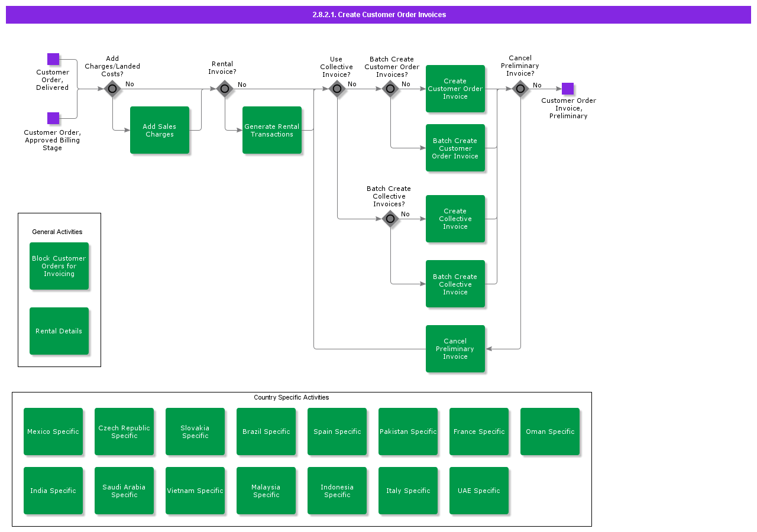Select the Create Collective Invoice activity box
The image size is (757, 532).
(x=455, y=219)
